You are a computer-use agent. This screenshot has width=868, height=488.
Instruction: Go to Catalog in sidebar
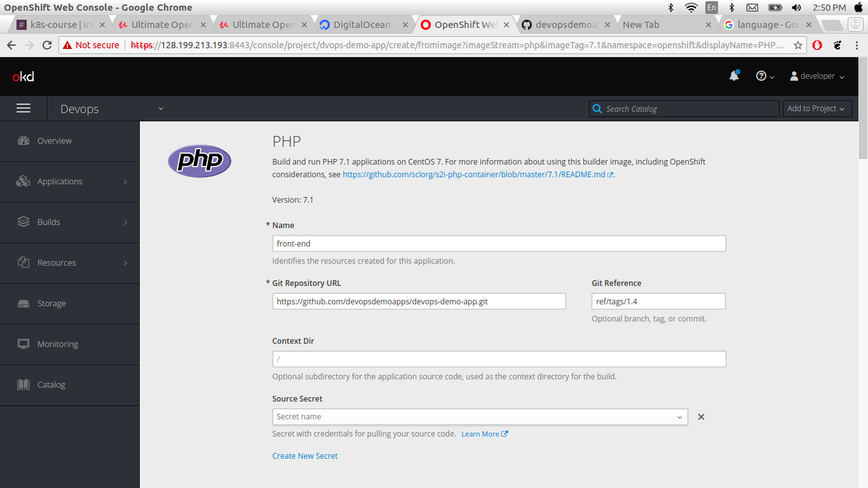point(69,385)
